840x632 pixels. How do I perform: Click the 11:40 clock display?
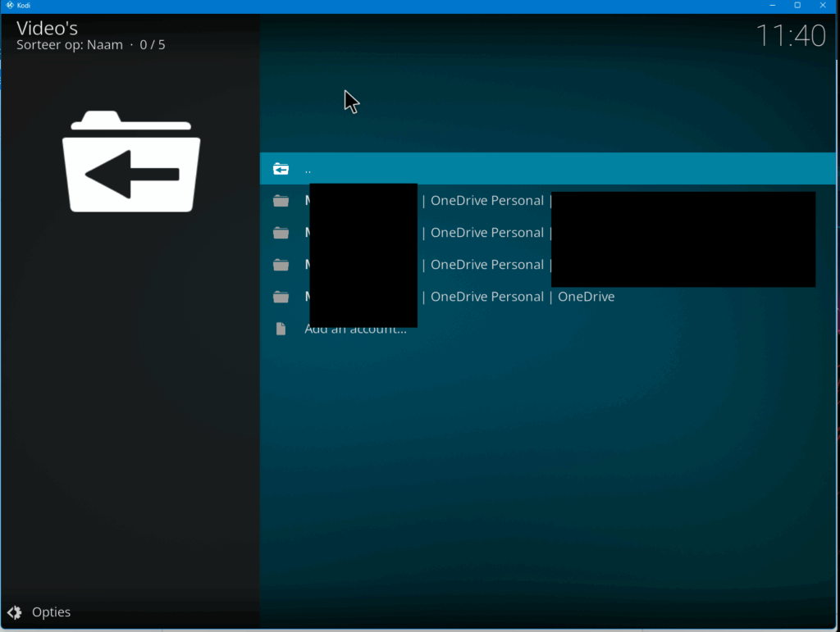tap(790, 36)
